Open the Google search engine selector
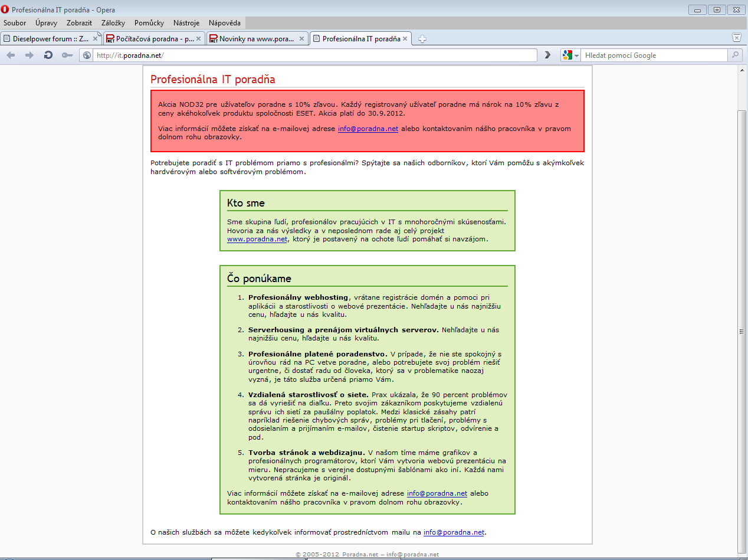The width and height of the screenshot is (748, 560). [570, 55]
